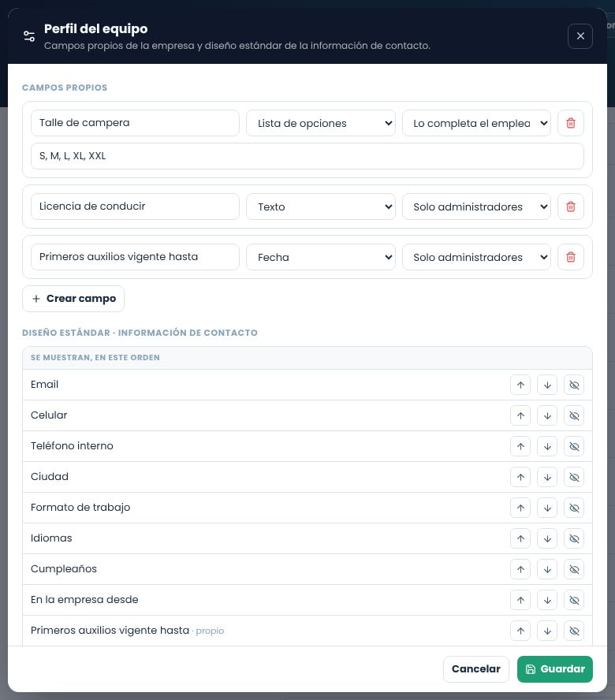Click the SE MUESTRAN, EN ESTE ORDEN header
Viewport: 615px width, 700px height.
[95, 358]
